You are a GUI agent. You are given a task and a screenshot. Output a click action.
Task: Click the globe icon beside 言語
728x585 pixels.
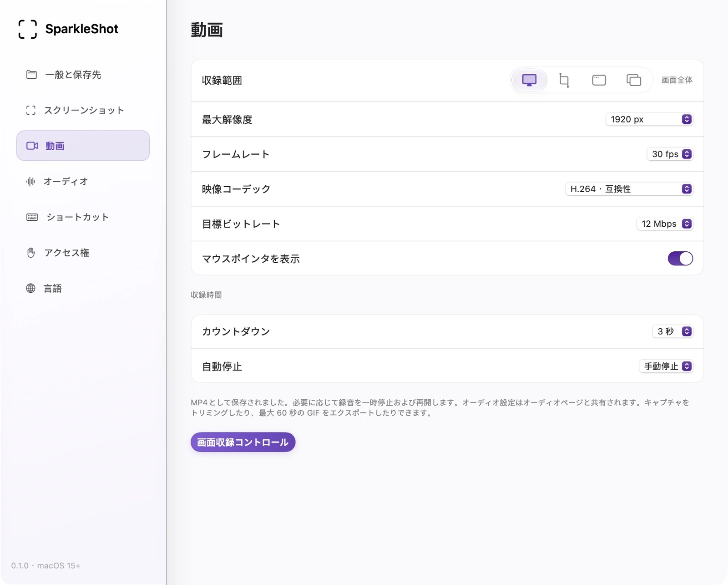tap(30, 288)
